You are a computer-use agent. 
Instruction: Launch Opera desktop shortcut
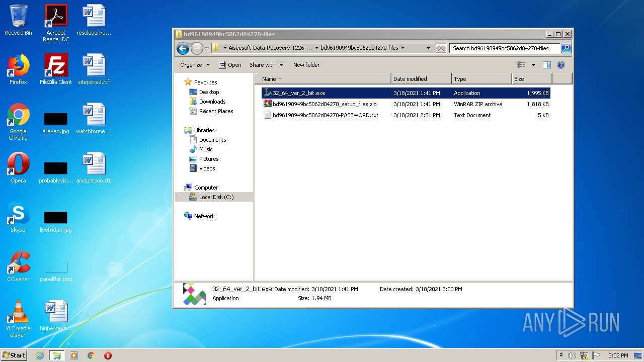pyautogui.click(x=18, y=168)
